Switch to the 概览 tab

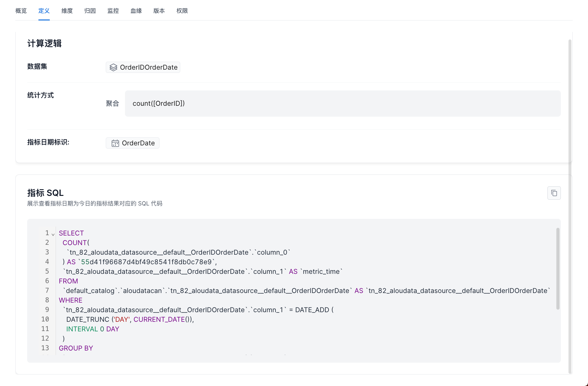tap(21, 11)
